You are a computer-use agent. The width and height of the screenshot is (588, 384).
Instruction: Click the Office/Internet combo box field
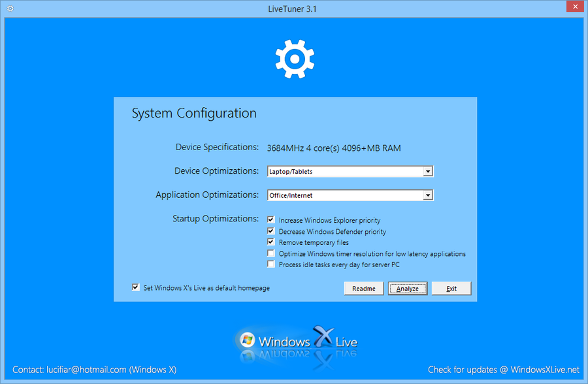pos(350,195)
